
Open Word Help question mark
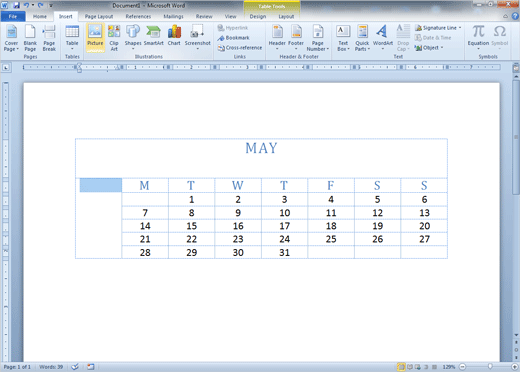click(515, 16)
